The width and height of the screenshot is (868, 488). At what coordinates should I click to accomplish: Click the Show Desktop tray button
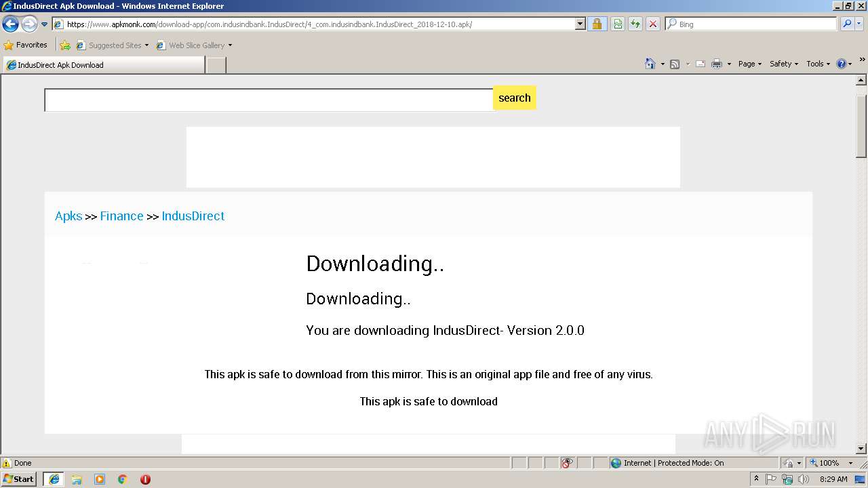tap(861, 479)
